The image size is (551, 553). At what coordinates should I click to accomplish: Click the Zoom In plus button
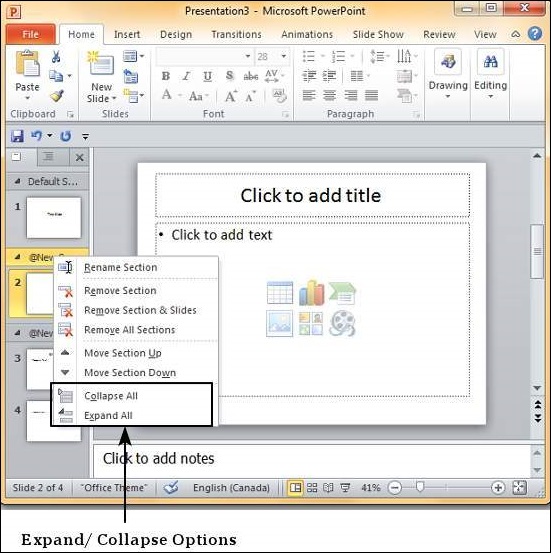click(x=498, y=488)
